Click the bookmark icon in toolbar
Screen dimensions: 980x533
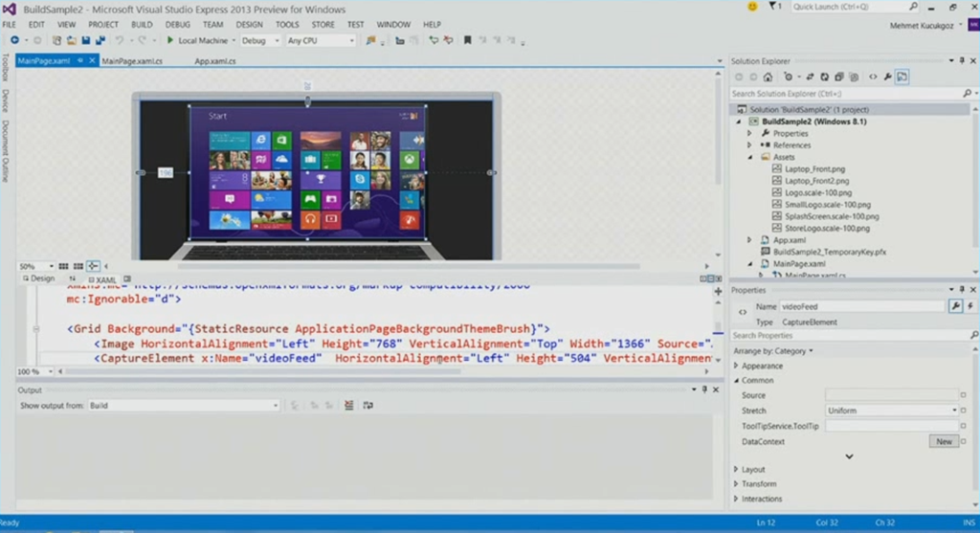(x=467, y=40)
